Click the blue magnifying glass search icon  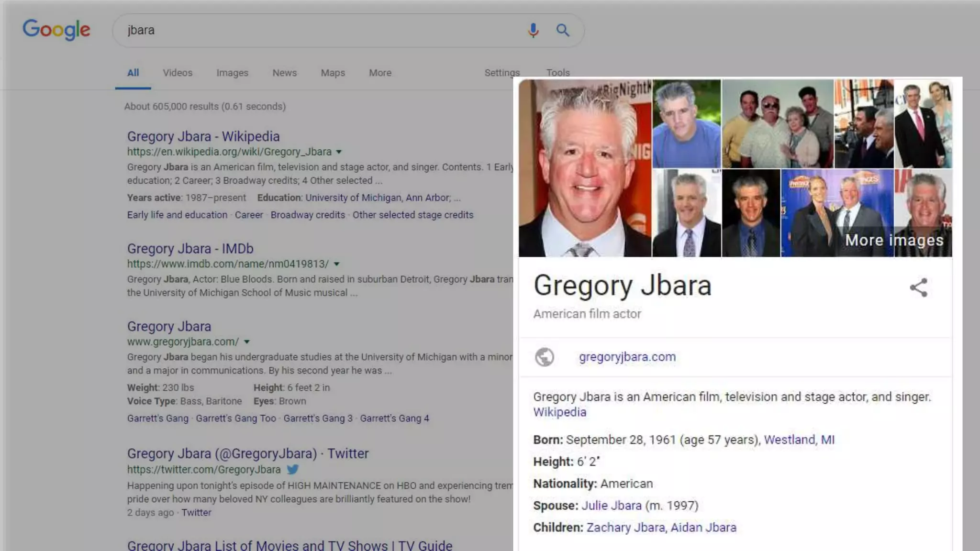pos(563,30)
